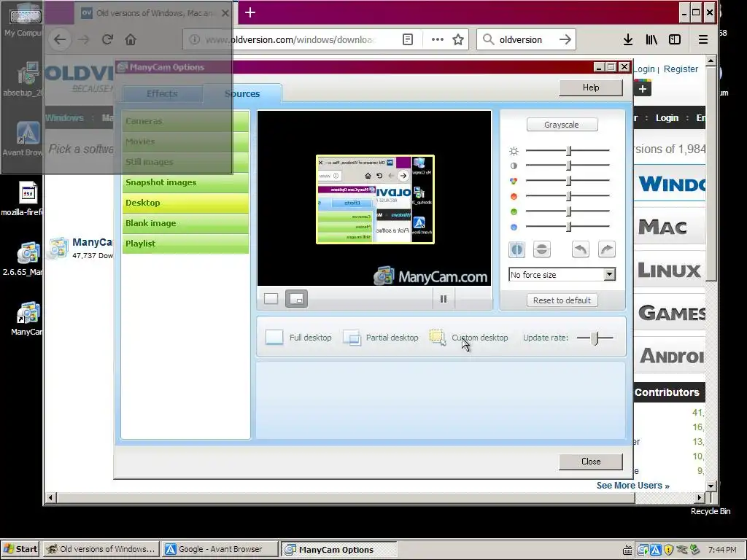
Task: Select Snapshot images source
Action: coord(185,182)
